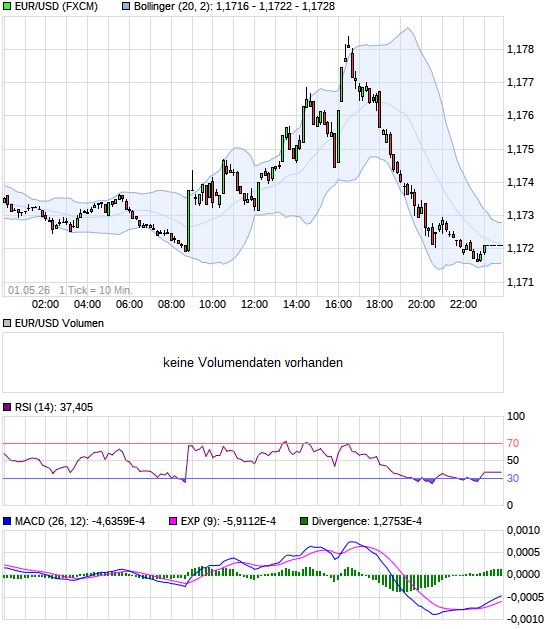Click the '1 Tick = 10 Min.' note
This screenshot has height=629, width=545.
96,290
